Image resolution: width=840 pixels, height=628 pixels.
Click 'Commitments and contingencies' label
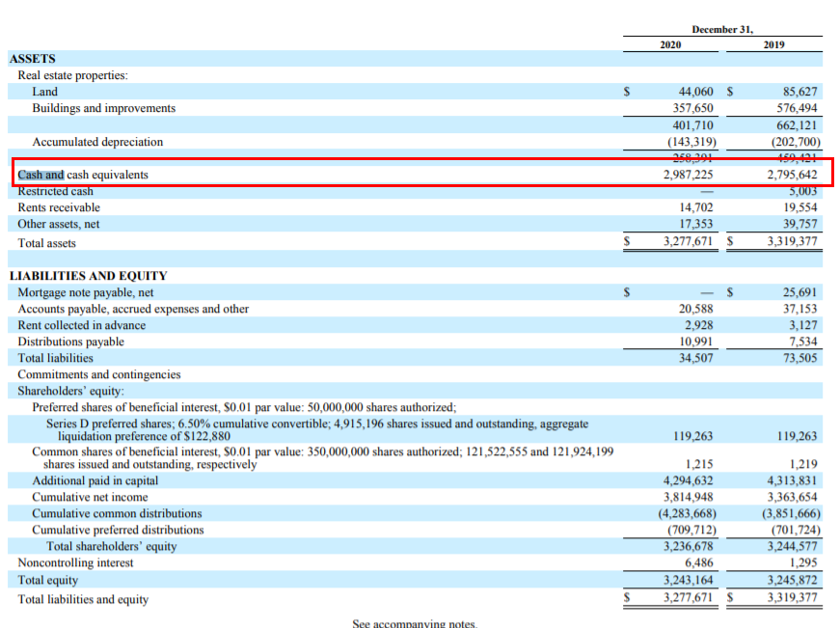click(99, 374)
